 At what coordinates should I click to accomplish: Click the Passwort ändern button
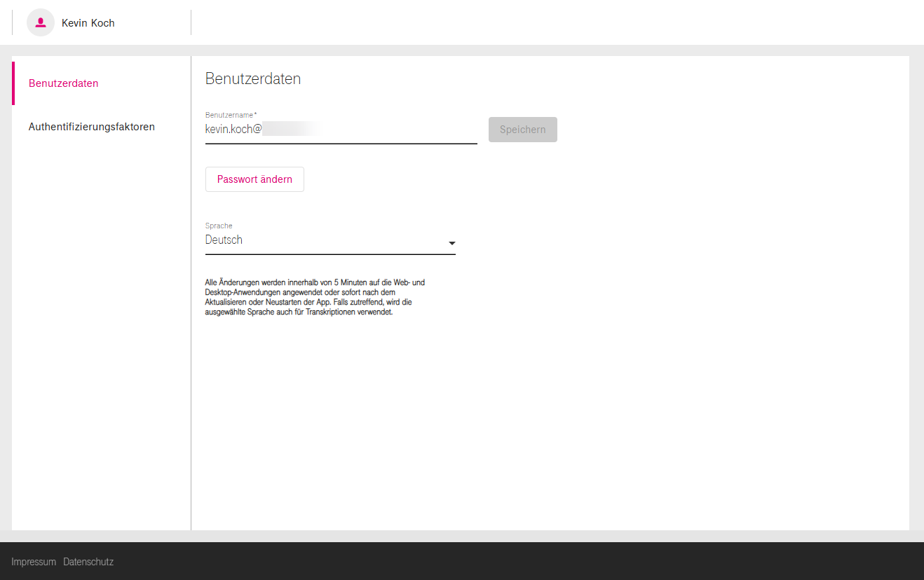[254, 179]
